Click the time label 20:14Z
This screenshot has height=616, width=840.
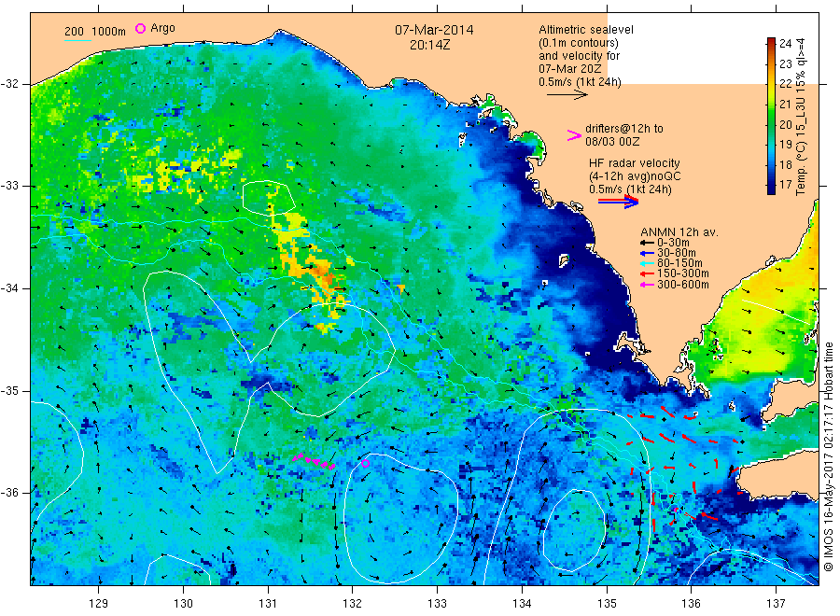[429, 46]
